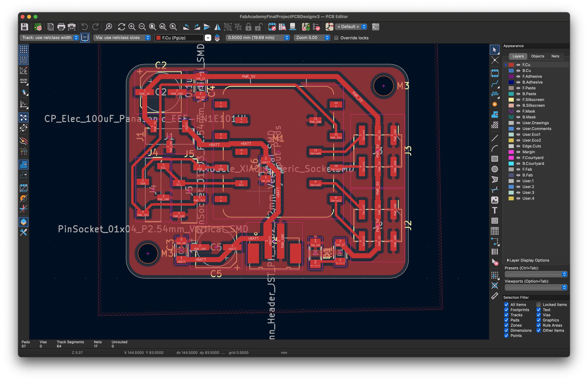Viewport: 588px width, 381px height.
Task: Click the Refresh view icon
Action: pyautogui.click(x=121, y=27)
